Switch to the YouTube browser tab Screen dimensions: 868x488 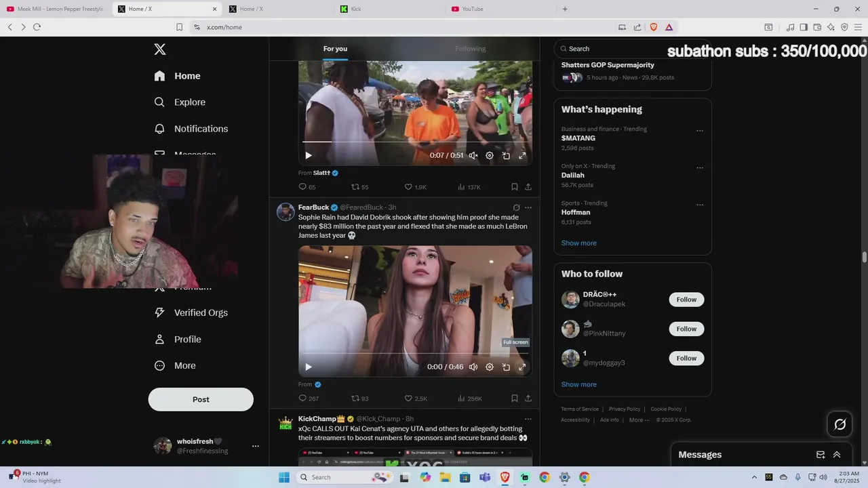(500, 9)
